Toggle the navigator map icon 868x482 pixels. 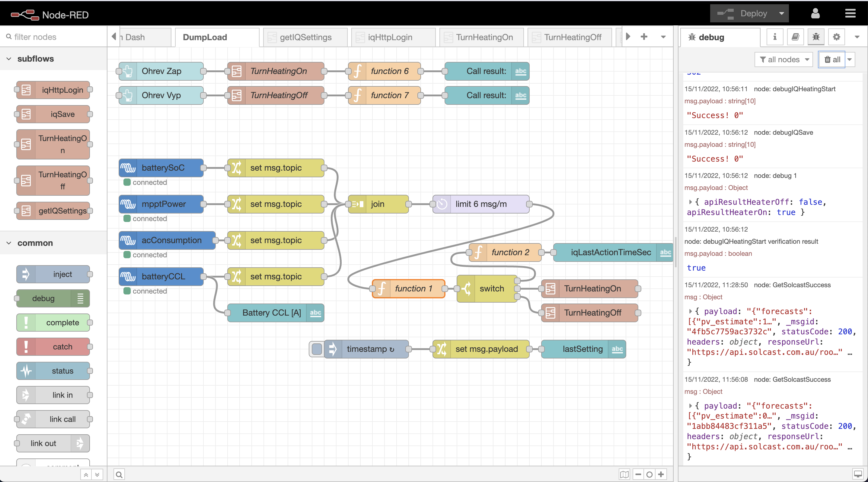(x=624, y=474)
